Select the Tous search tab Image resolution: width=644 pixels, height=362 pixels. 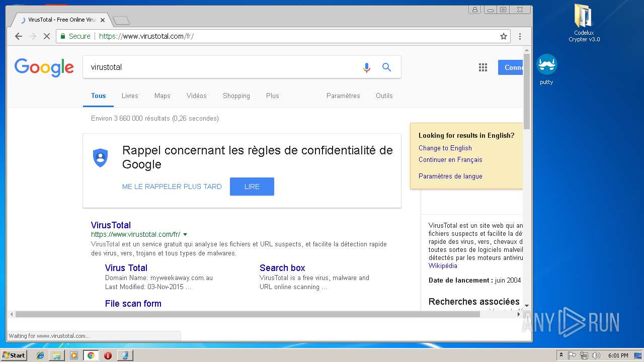click(99, 96)
